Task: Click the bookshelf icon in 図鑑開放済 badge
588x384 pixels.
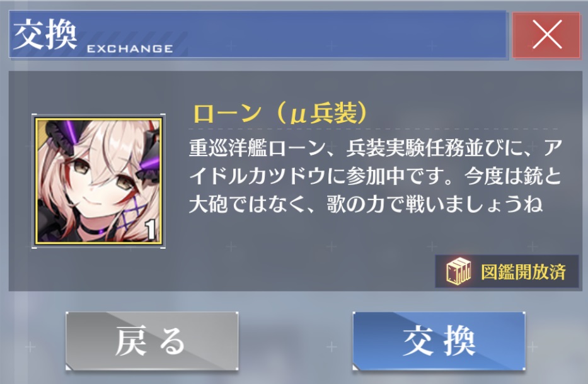Action: tap(458, 271)
